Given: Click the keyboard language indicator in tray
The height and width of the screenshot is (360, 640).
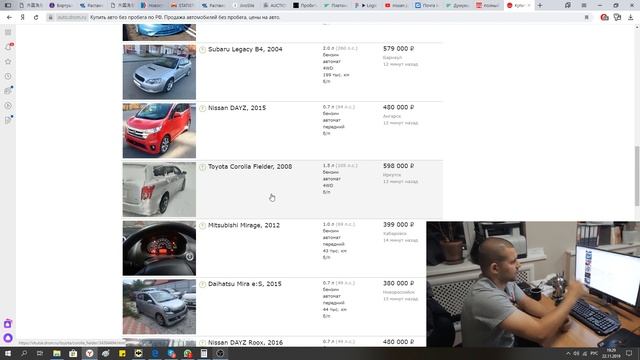Looking at the screenshot, I should [594, 353].
